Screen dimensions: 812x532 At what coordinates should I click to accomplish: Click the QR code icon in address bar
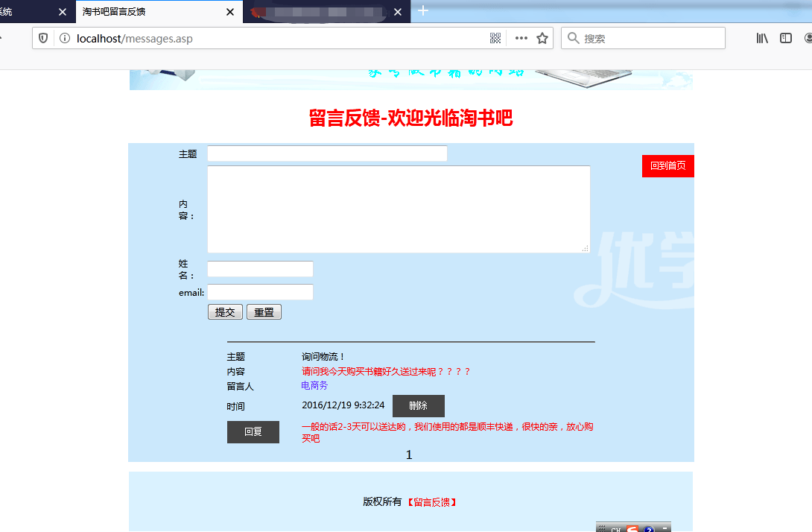[495, 38]
